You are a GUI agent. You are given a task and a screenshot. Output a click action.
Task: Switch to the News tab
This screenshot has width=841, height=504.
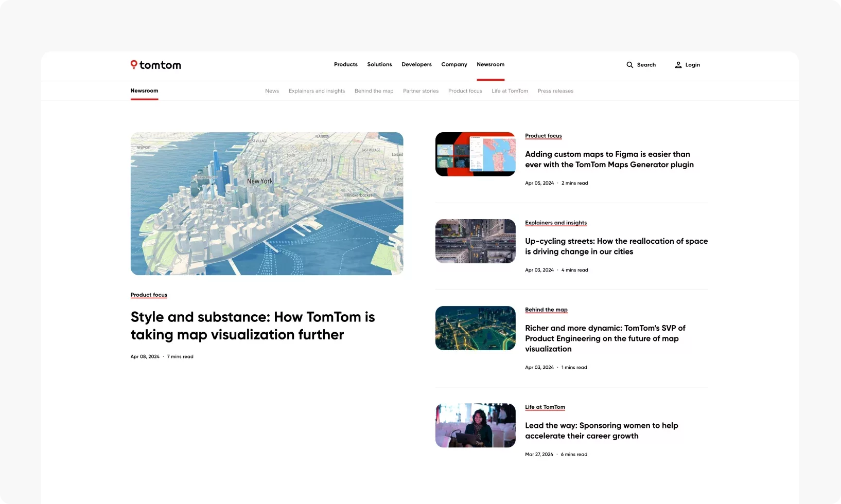(x=272, y=91)
